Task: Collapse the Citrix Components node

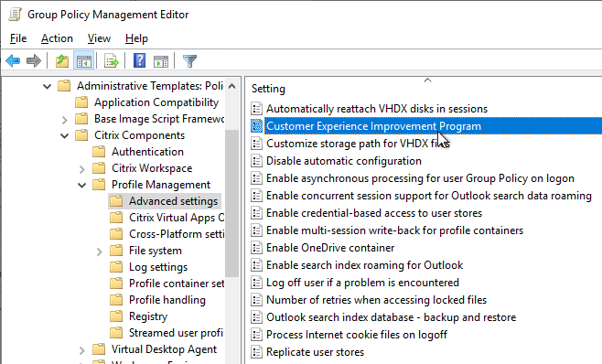Action: (64, 136)
